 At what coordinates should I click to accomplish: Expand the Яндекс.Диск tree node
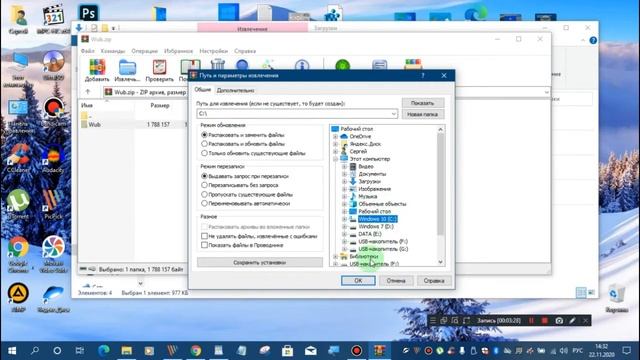point(336,144)
